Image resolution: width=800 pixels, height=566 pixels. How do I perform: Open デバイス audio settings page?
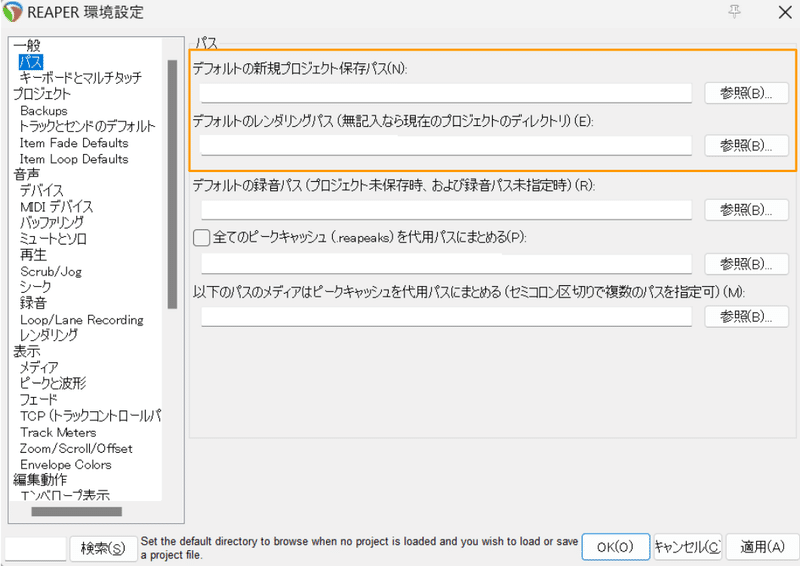point(42,190)
